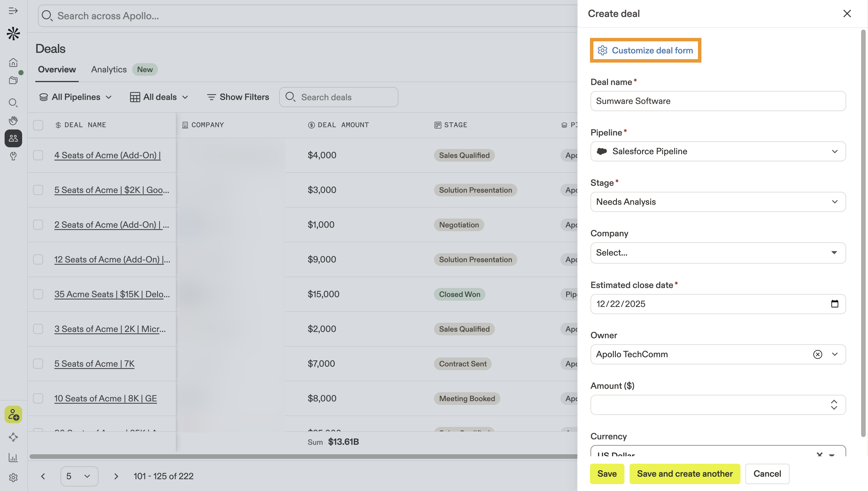Select the Overview tab

tap(57, 69)
